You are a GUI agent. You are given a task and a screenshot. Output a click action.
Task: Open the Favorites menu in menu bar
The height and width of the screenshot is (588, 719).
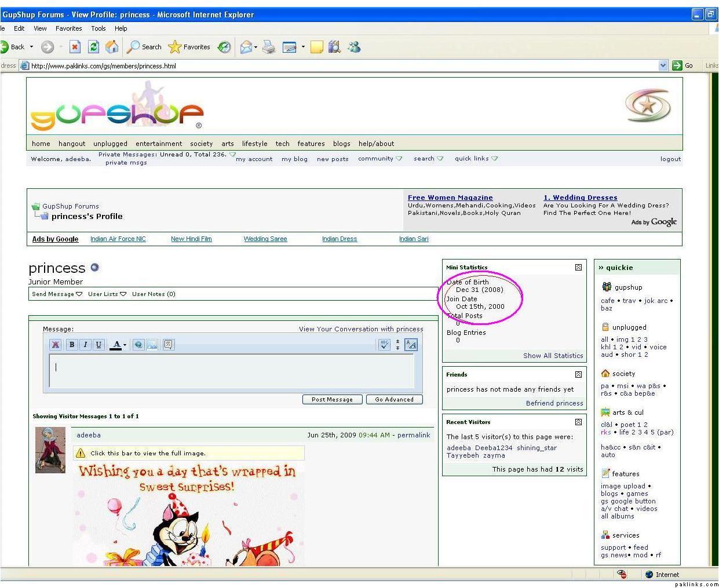tap(68, 28)
